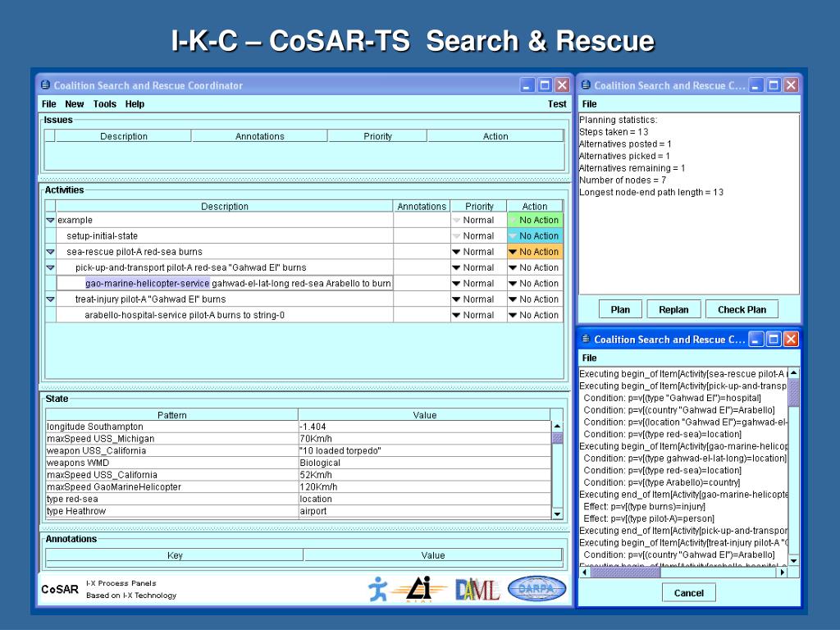The image size is (840, 630).
Task: Open File menu in planning statistics window
Action: click(x=589, y=104)
